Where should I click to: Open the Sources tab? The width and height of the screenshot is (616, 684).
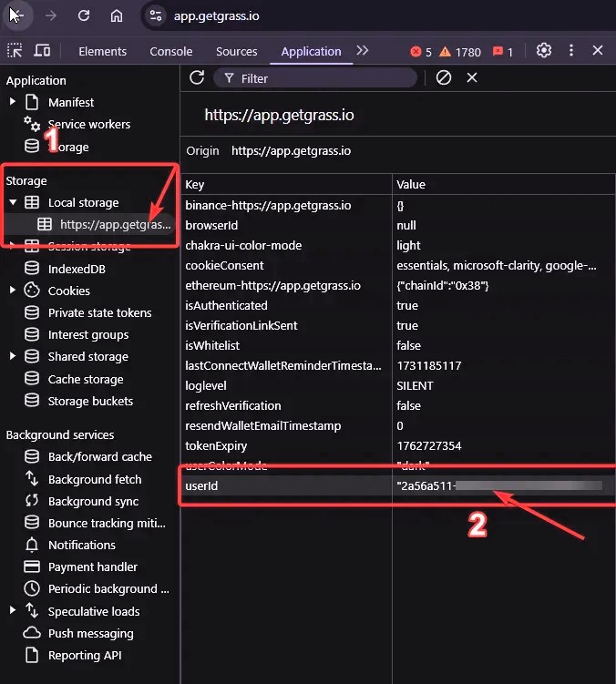(x=237, y=52)
